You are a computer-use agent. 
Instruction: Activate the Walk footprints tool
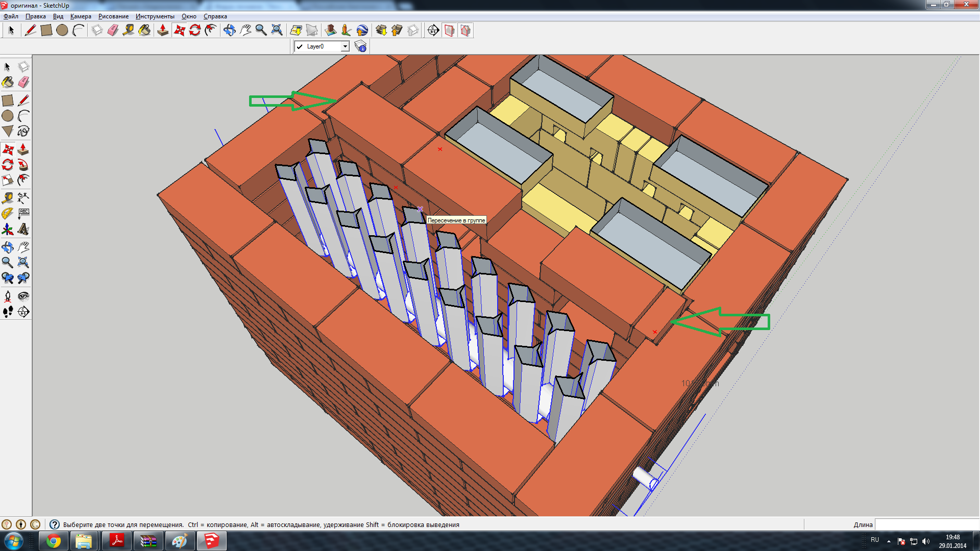point(8,312)
